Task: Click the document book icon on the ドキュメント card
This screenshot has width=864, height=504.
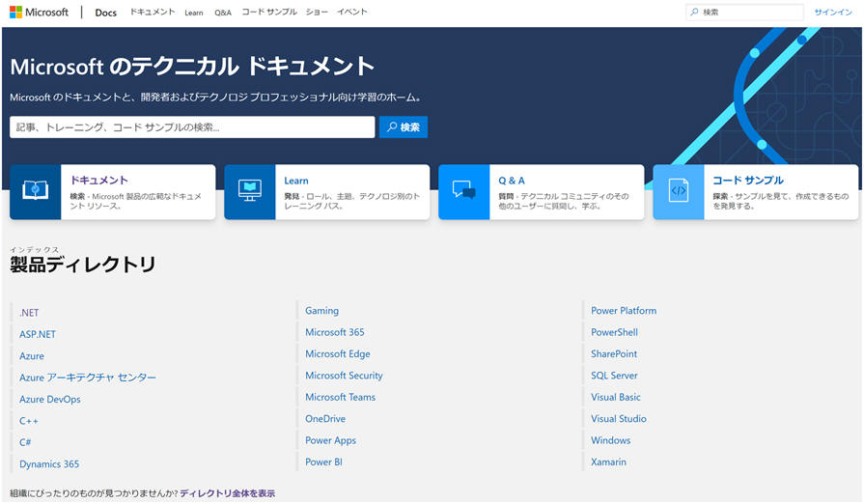Action: 36,191
